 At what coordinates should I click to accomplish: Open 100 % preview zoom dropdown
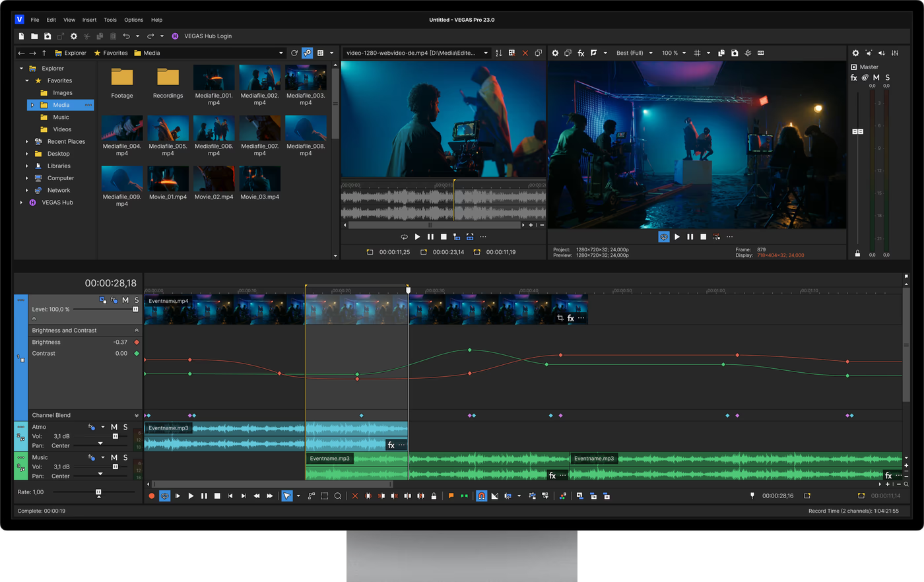pos(674,53)
